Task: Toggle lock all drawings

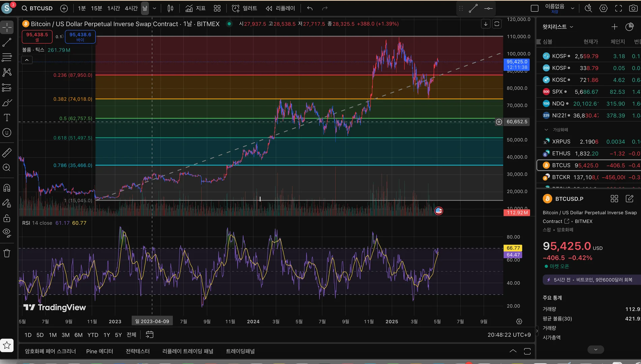Action: point(7,218)
